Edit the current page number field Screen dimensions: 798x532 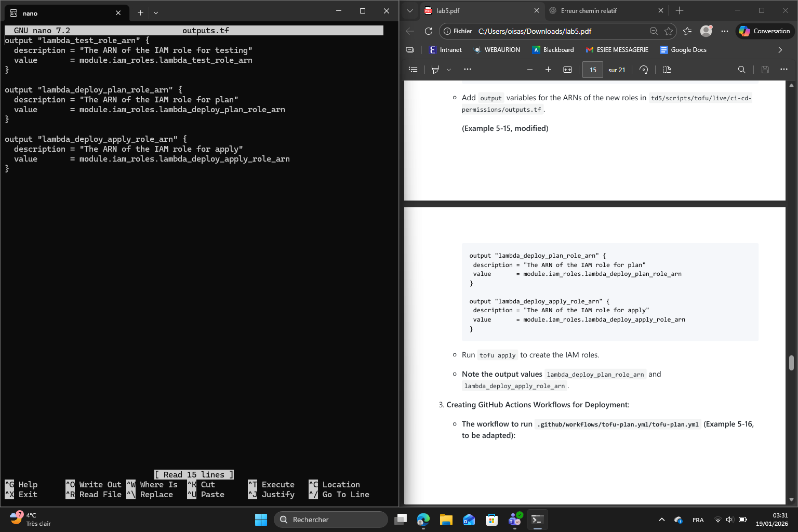click(x=592, y=69)
